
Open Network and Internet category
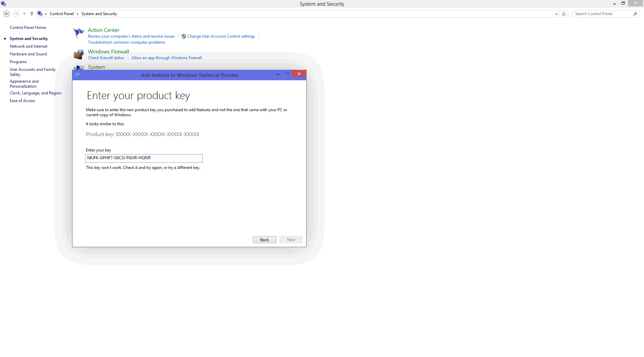pyautogui.click(x=29, y=46)
